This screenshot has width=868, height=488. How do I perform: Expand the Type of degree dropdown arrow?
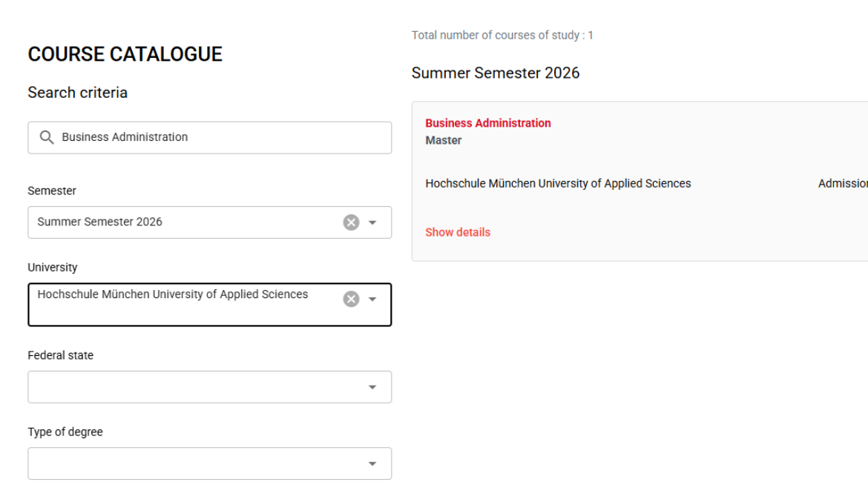(x=372, y=464)
